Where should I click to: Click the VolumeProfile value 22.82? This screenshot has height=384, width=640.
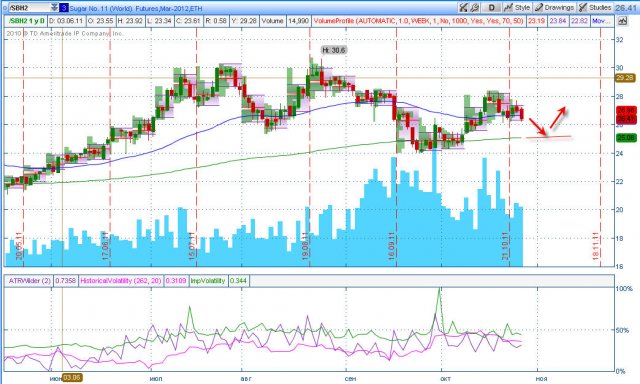(x=580, y=21)
